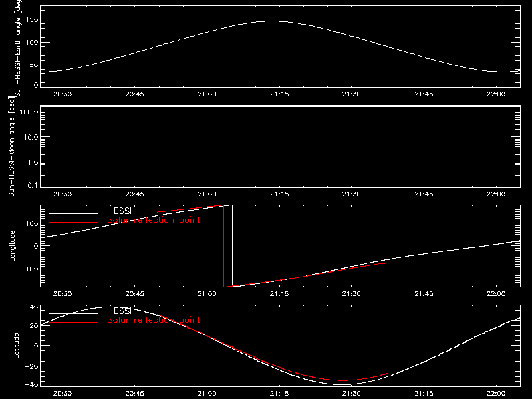Image resolution: width=532 pixels, height=399 pixels.
Task: Select the 21:00 label under Earth angle plot
Action: 207,94
